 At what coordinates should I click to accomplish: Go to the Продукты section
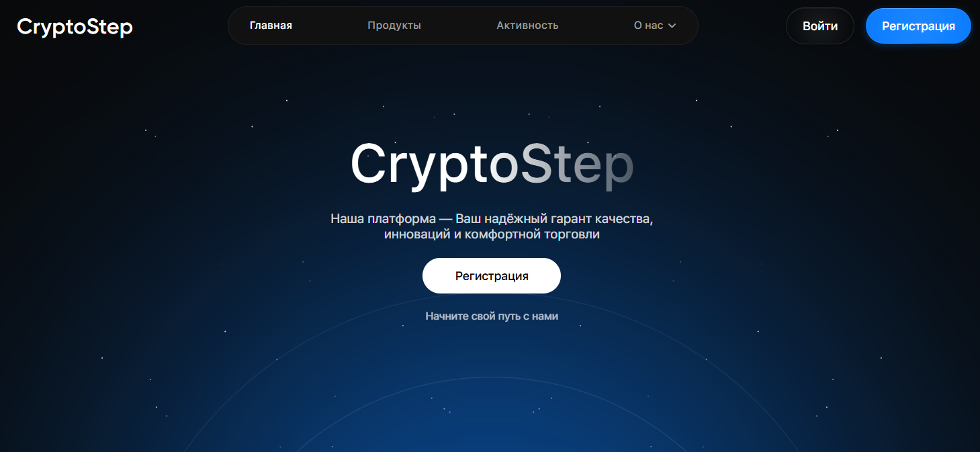[x=394, y=26]
